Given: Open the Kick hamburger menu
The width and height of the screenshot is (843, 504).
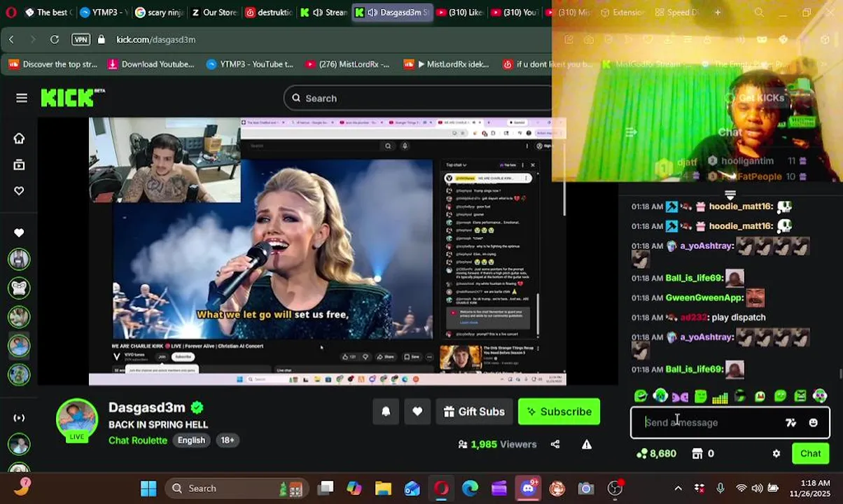Looking at the screenshot, I should click(22, 98).
